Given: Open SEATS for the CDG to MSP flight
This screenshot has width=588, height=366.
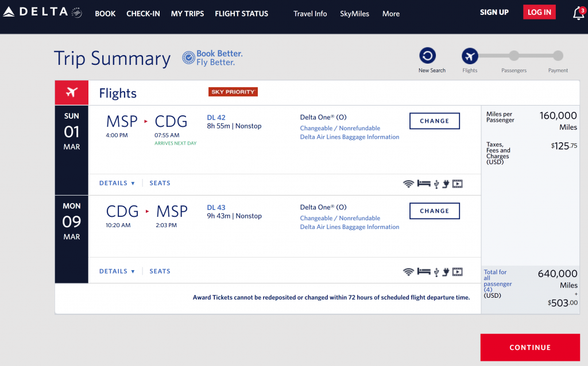Looking at the screenshot, I should tap(160, 271).
